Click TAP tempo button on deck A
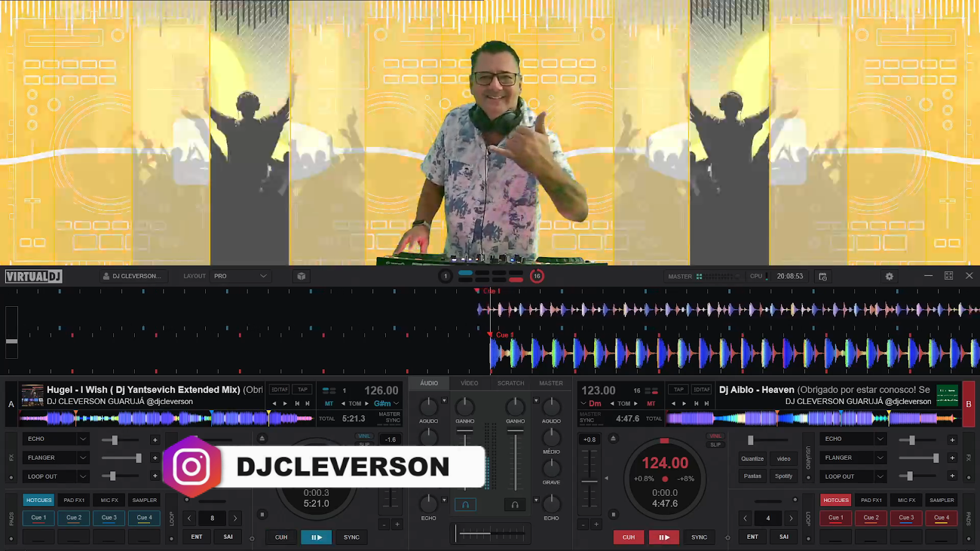 (x=303, y=389)
